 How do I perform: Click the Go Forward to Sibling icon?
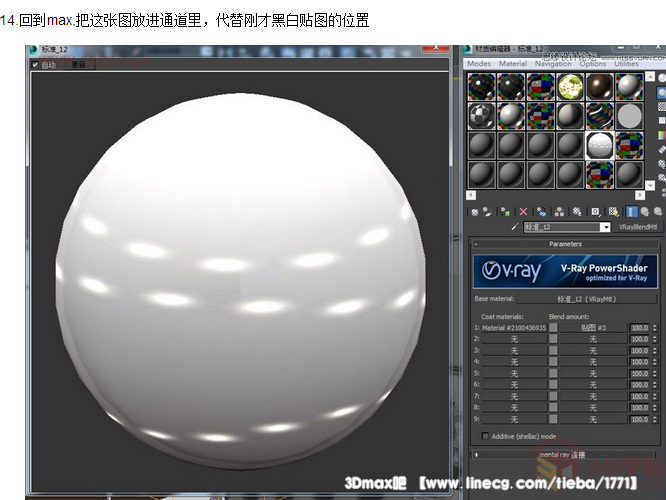point(658,212)
